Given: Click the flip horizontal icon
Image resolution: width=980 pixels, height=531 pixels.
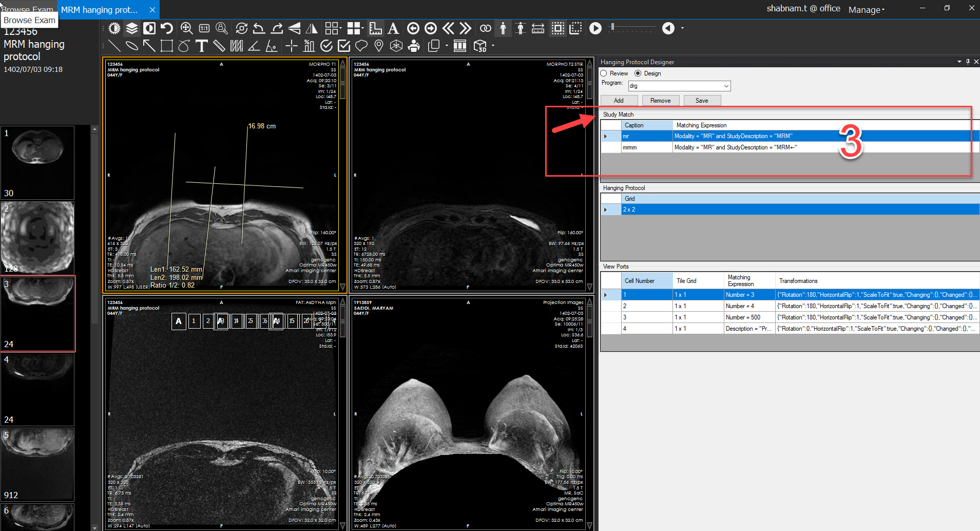Looking at the screenshot, I should pyautogui.click(x=311, y=28).
